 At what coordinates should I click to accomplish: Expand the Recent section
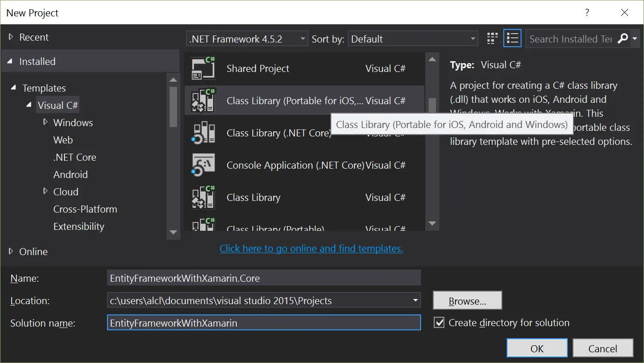[x=11, y=37]
